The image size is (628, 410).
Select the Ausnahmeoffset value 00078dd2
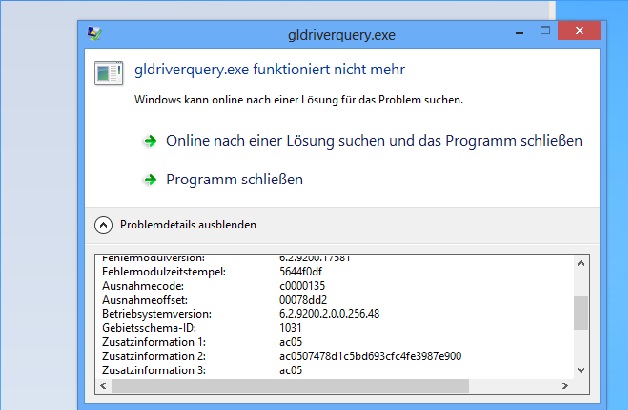click(x=303, y=300)
